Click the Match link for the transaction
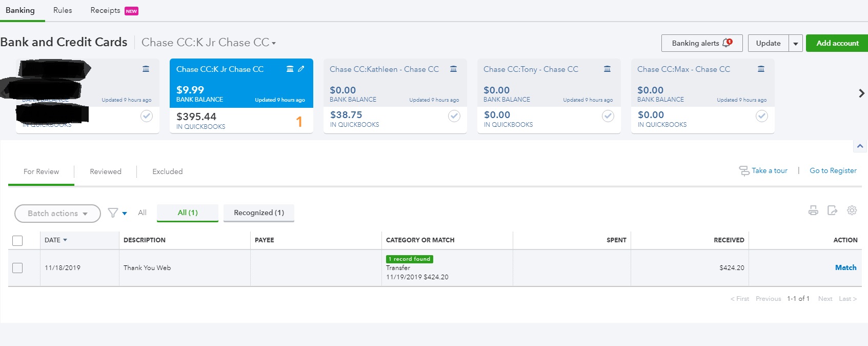The image size is (868, 346). pyautogui.click(x=845, y=267)
